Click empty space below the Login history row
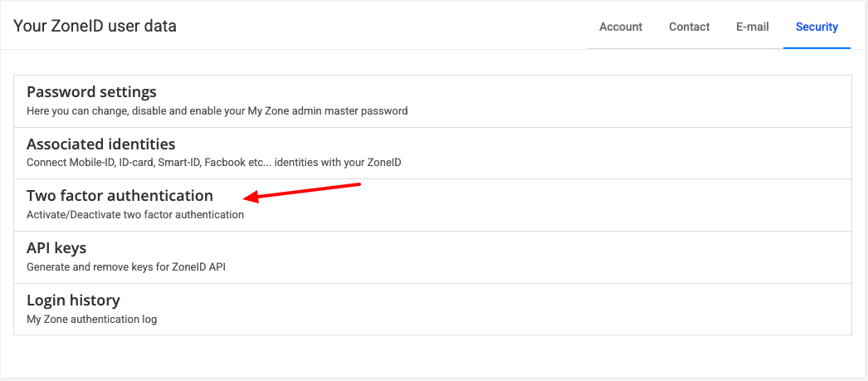This screenshot has width=868, height=381. (432, 355)
